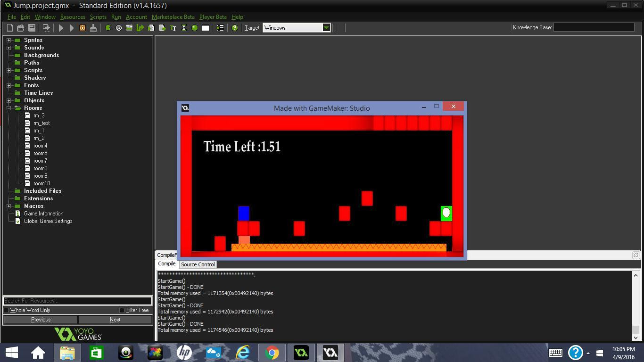
Task: Click the Search For Resources field
Action: [78, 301]
